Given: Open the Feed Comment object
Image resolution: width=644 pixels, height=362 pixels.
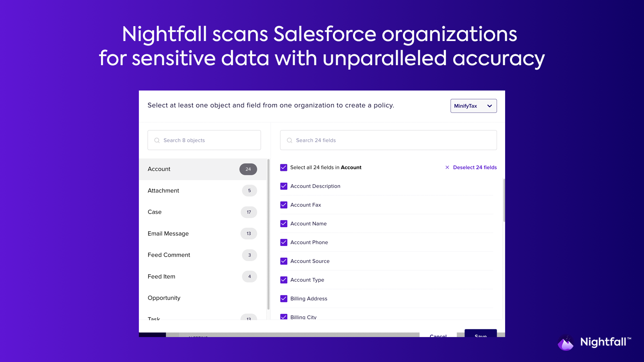Looking at the screenshot, I should tap(169, 255).
